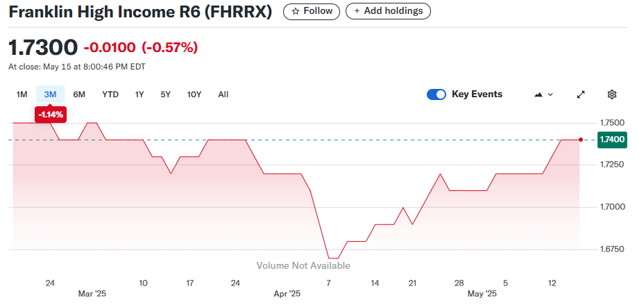Image resolution: width=644 pixels, height=307 pixels.
Task: Select the YTD time range
Action: 110,94
